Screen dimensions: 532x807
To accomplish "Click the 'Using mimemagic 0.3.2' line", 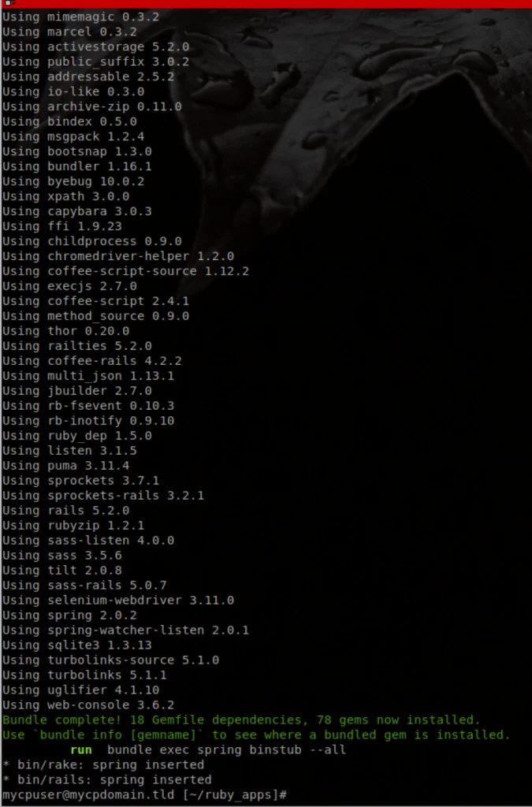I will [x=80, y=17].
